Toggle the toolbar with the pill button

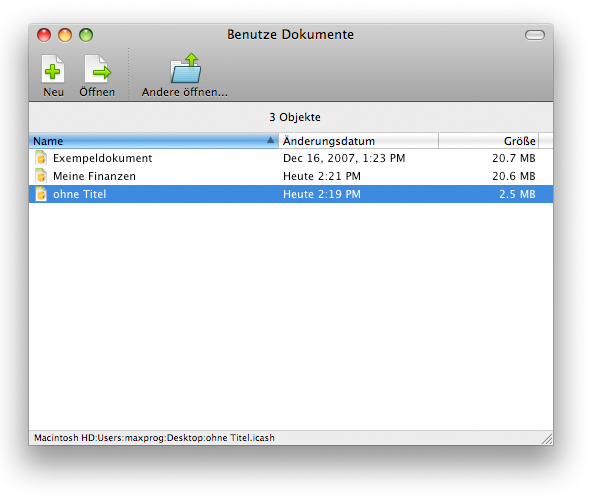tap(535, 35)
